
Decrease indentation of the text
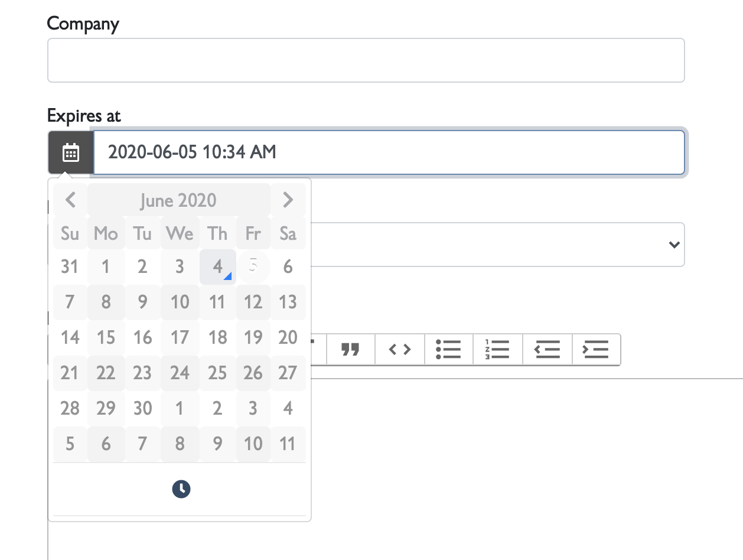pyautogui.click(x=547, y=349)
